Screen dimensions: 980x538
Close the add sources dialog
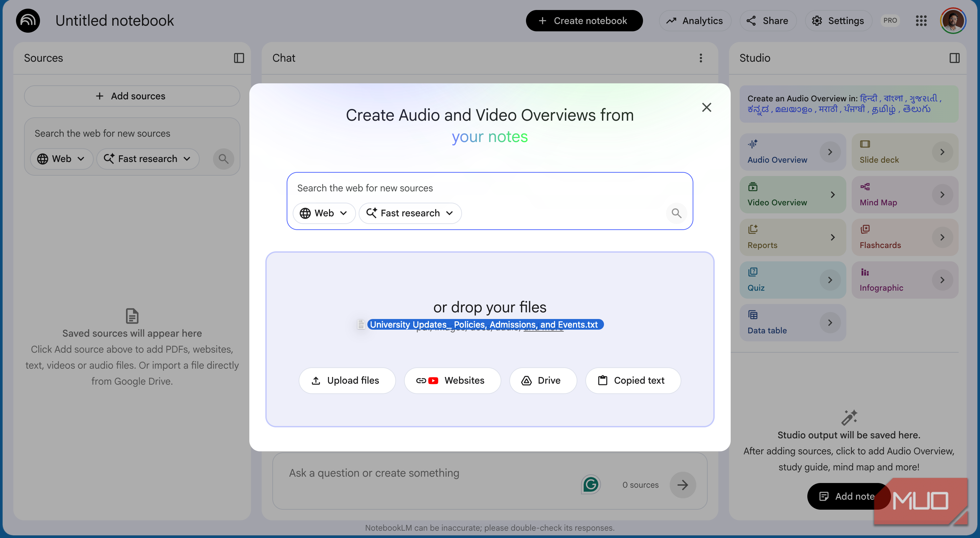tap(706, 107)
